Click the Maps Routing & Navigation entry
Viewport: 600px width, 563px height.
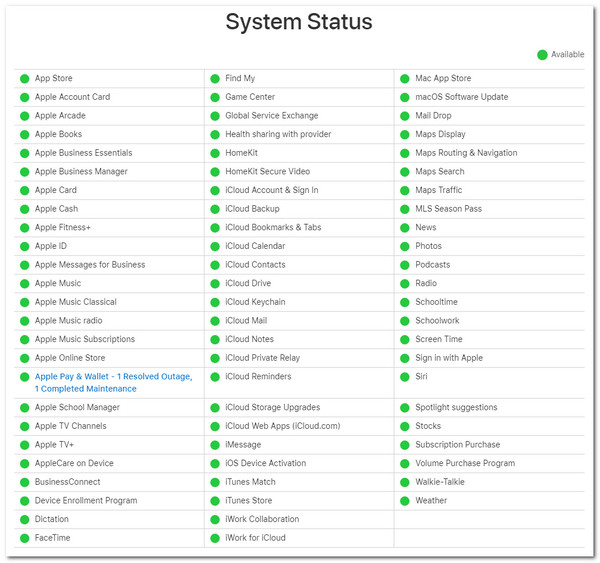tap(466, 153)
